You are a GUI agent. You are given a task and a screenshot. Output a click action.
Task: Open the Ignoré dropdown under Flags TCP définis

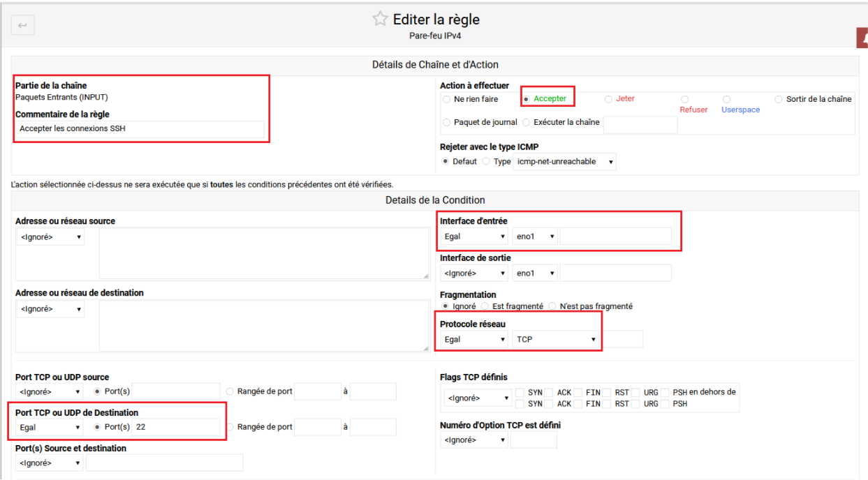[477, 397]
